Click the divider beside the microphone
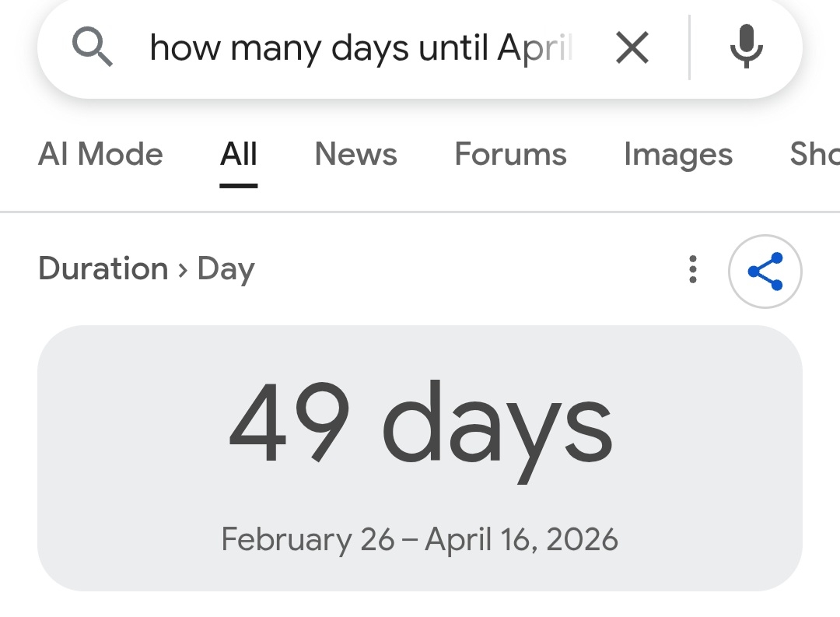Viewport: 840px width, 617px height. point(689,48)
